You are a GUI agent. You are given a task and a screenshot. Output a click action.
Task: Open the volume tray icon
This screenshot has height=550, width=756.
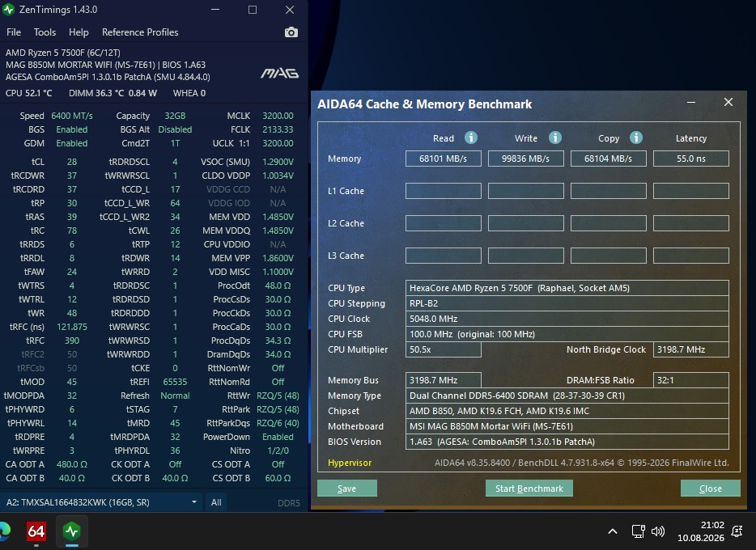(x=657, y=531)
